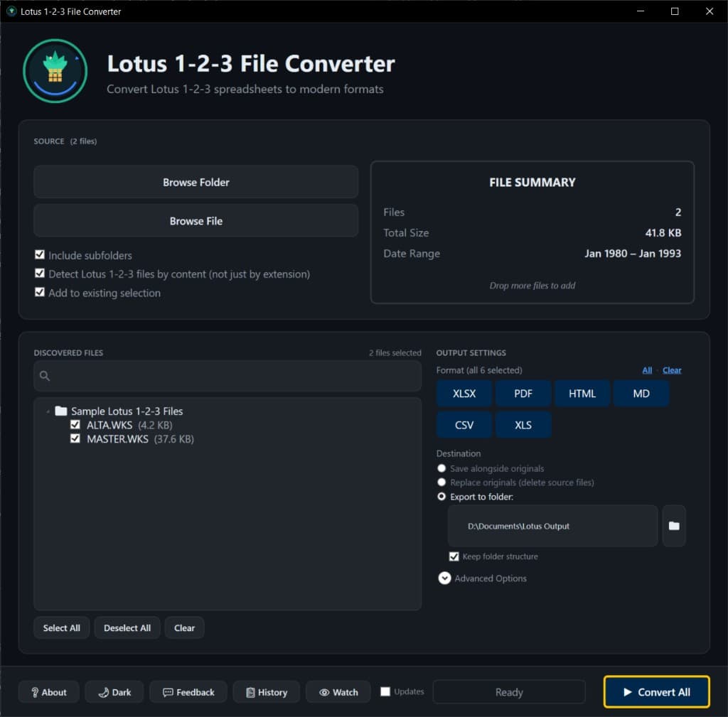728x717 pixels.
Task: Minimize the converter window
Action: pyautogui.click(x=641, y=11)
